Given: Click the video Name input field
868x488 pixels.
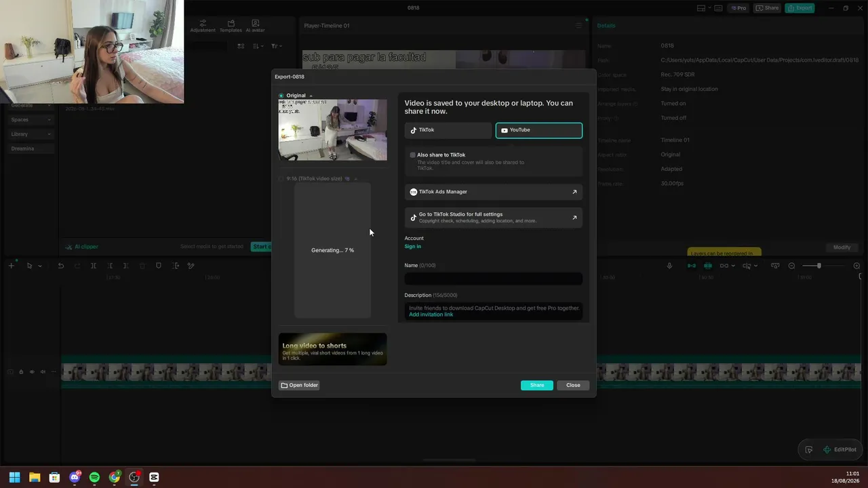Looking at the screenshot, I should point(494,279).
